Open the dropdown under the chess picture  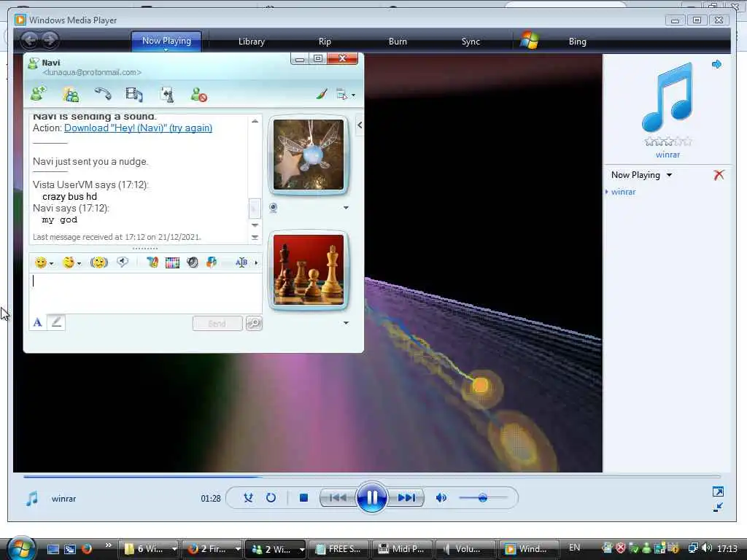tap(346, 323)
